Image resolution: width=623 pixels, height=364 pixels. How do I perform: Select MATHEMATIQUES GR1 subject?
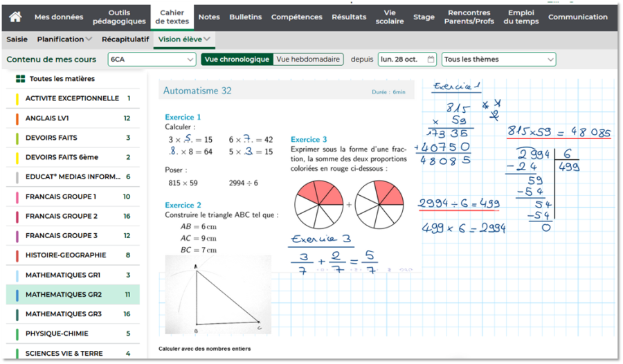tap(73, 275)
